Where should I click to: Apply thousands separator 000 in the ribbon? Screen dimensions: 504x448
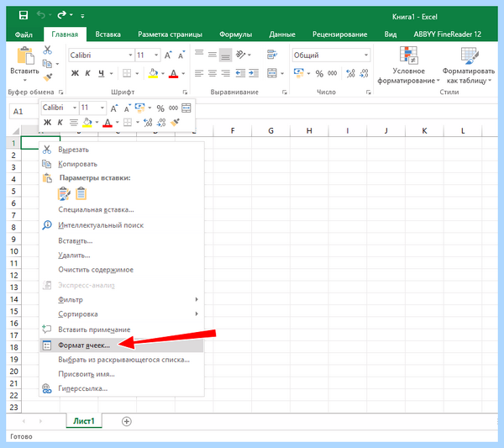coord(332,73)
